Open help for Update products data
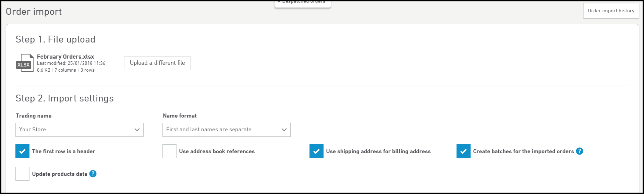The image size is (644, 194). coord(93,174)
